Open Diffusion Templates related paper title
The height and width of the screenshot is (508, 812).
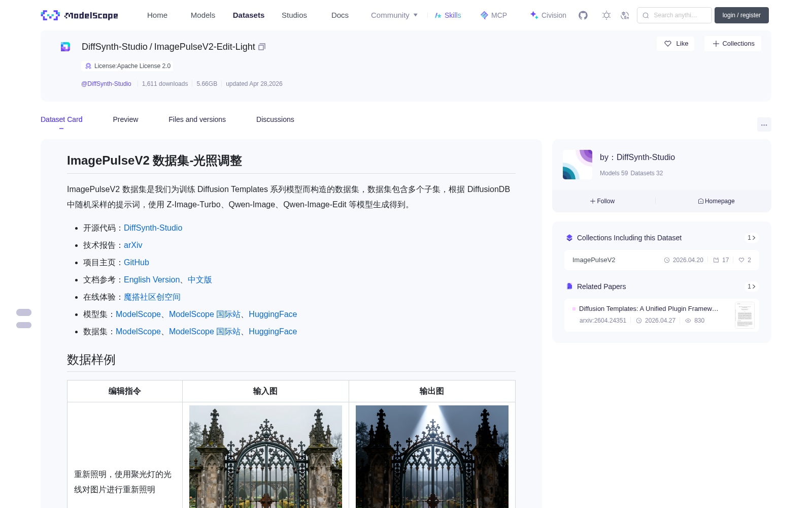pyautogui.click(x=649, y=309)
